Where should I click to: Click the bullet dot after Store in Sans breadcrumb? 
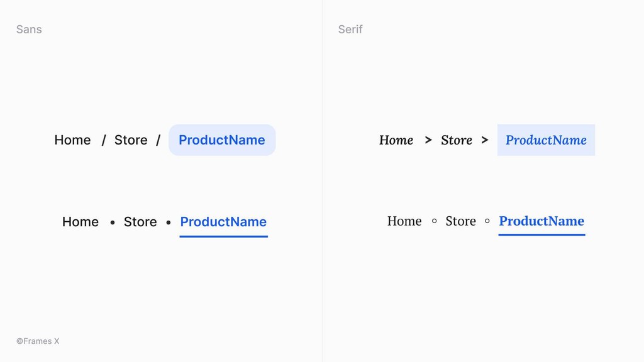click(x=169, y=222)
